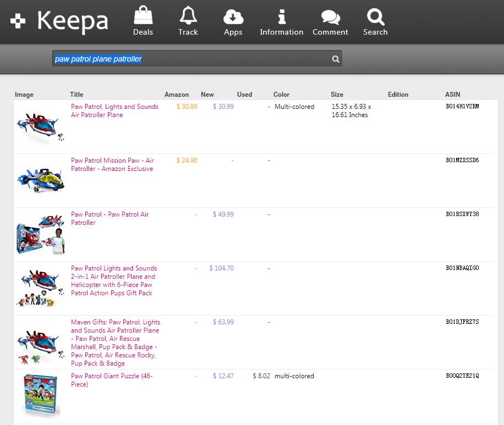Click the New price $ 12.47
The width and height of the screenshot is (504, 425).
tap(223, 376)
